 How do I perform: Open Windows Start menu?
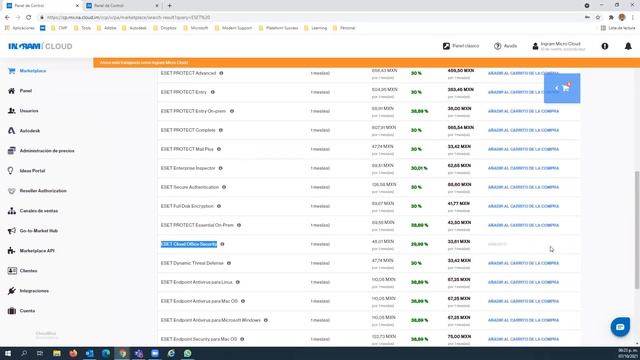8,353
